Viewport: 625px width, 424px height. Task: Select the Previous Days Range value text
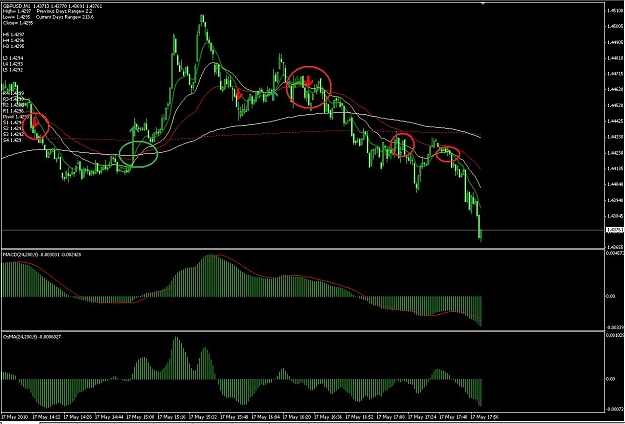(65, 12)
